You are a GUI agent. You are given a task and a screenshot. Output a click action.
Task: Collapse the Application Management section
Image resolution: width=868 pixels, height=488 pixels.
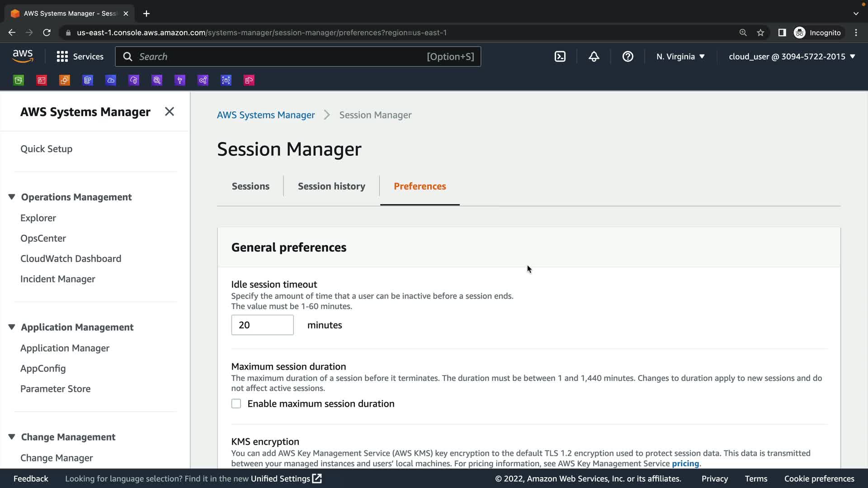click(x=12, y=327)
